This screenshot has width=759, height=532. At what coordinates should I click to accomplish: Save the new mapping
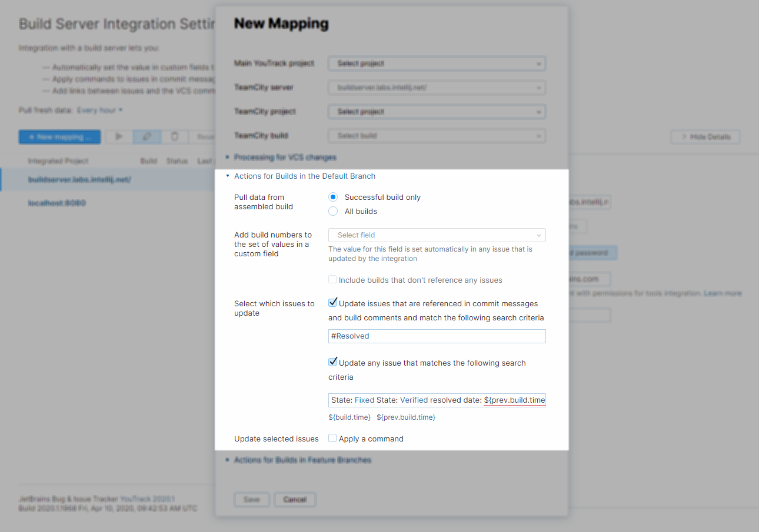click(251, 499)
